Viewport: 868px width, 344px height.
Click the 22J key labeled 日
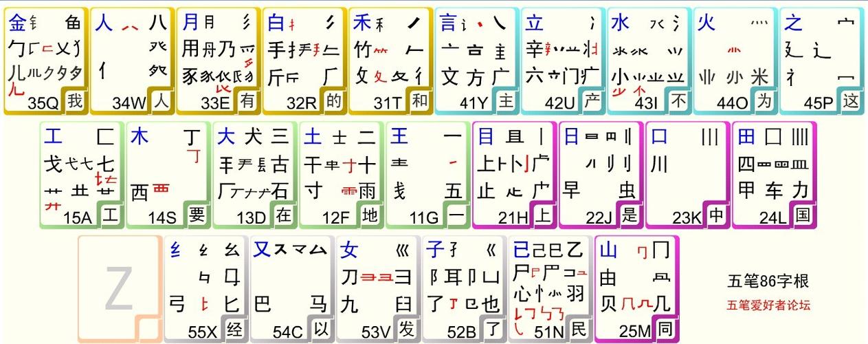[601, 175]
